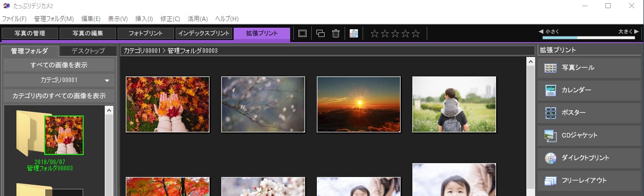Open the 管理フォルダ(M) menu
The height and width of the screenshot is (196, 644).
(x=54, y=18)
